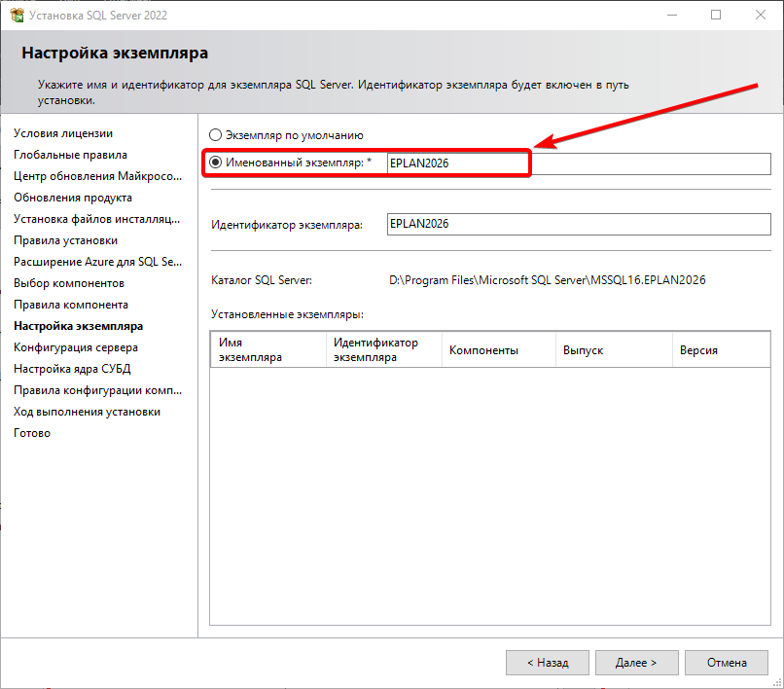The image size is (784, 689).
Task: Click the named instance field containing EPLAN2026
Action: [x=579, y=163]
